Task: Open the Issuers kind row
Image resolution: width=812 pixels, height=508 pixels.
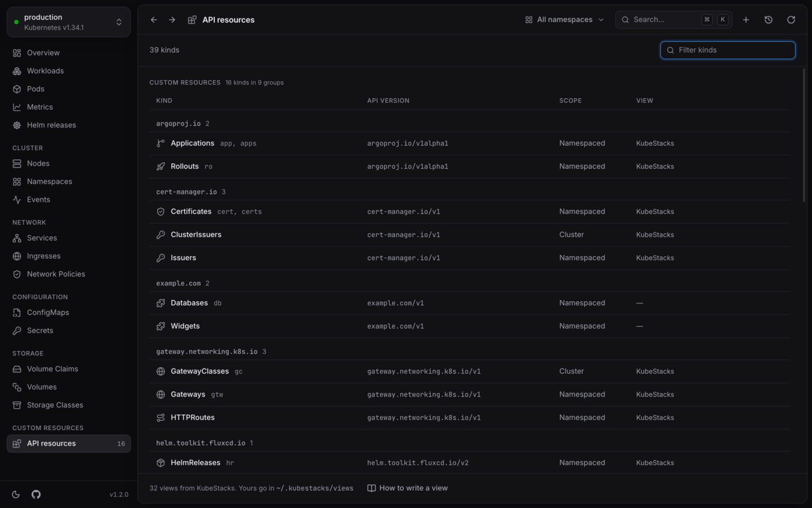Action: pyautogui.click(x=469, y=258)
